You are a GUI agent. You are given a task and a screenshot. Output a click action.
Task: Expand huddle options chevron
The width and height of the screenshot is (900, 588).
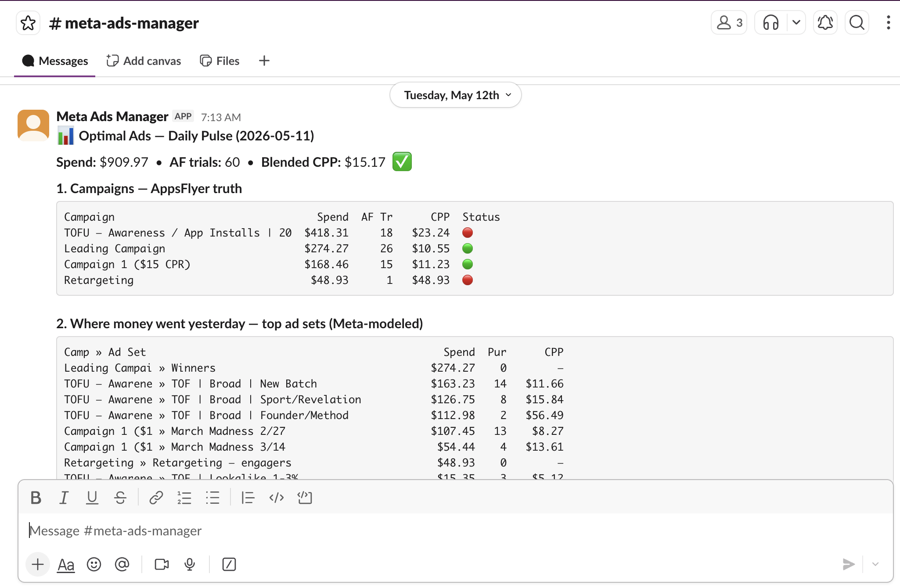(x=796, y=22)
